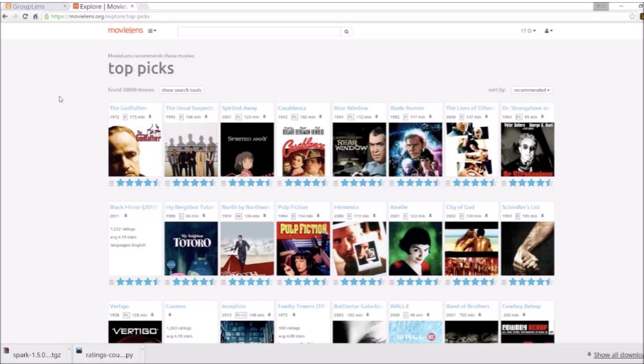
Task: Rate Memento with the star bar
Action: (x=362, y=282)
